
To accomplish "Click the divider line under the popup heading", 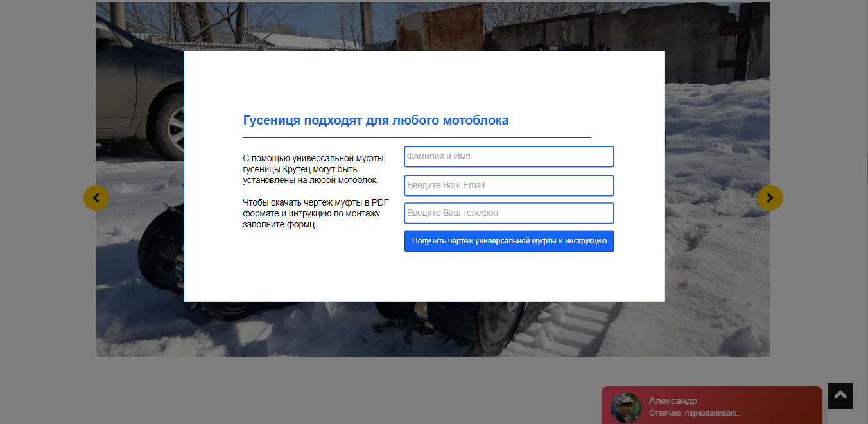I will (417, 137).
